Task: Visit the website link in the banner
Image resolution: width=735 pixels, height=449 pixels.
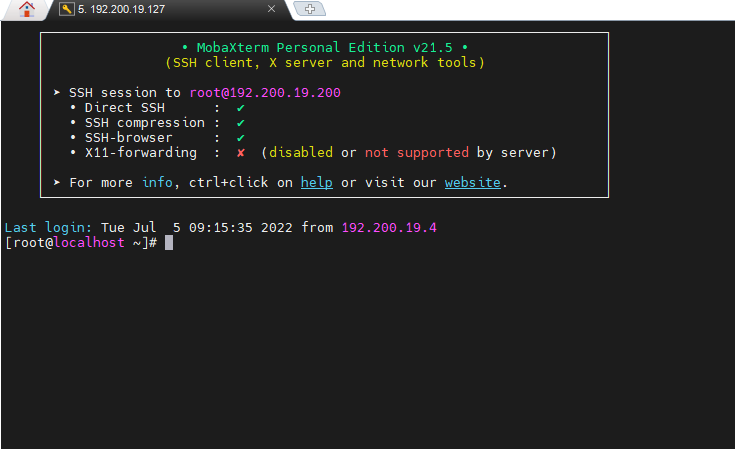Action: pyautogui.click(x=472, y=182)
